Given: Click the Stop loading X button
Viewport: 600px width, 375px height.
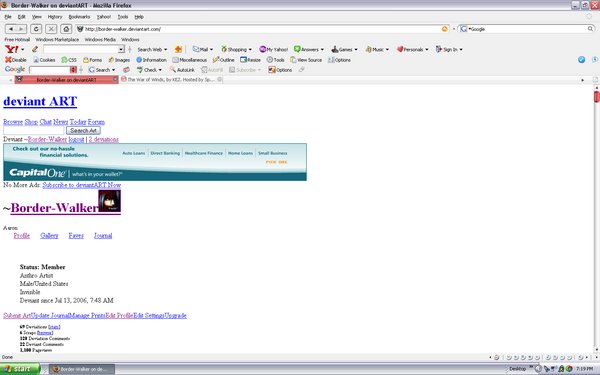Looking at the screenshot, I should 51,29.
